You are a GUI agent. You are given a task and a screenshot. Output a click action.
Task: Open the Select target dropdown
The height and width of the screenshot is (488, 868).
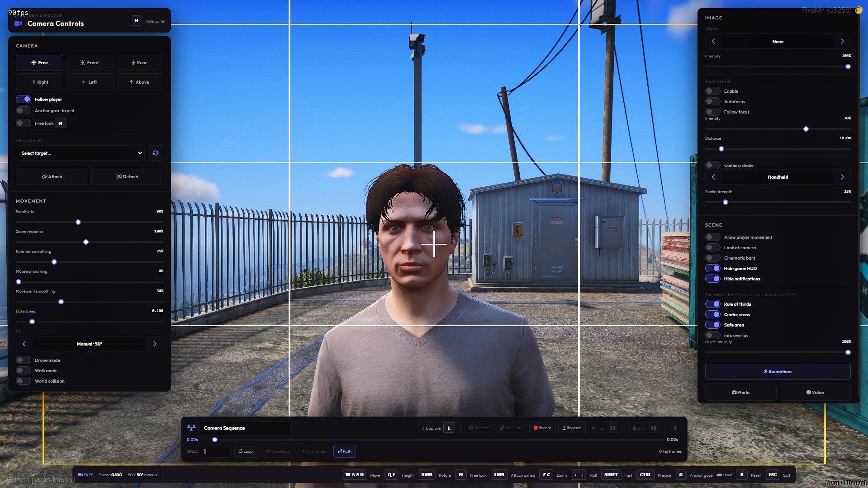81,153
